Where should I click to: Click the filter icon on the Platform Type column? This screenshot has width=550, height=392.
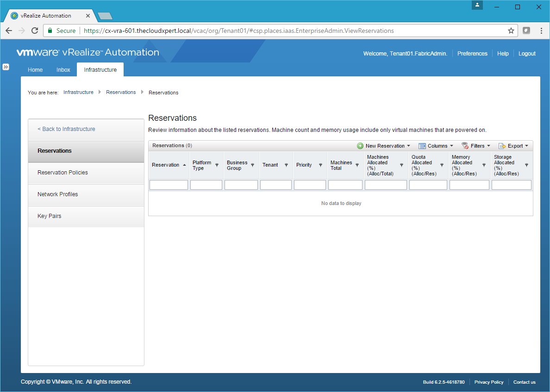(x=217, y=165)
